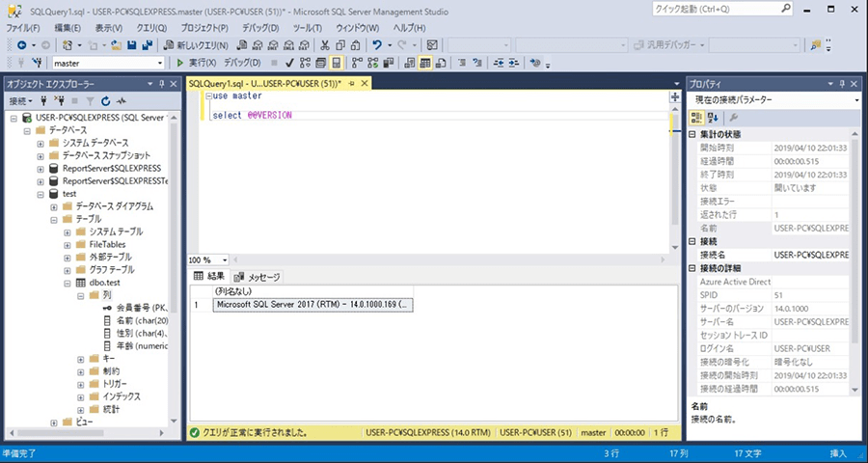This screenshot has height=463, width=868.
Task: Click the Open File folder icon
Action: [117, 45]
